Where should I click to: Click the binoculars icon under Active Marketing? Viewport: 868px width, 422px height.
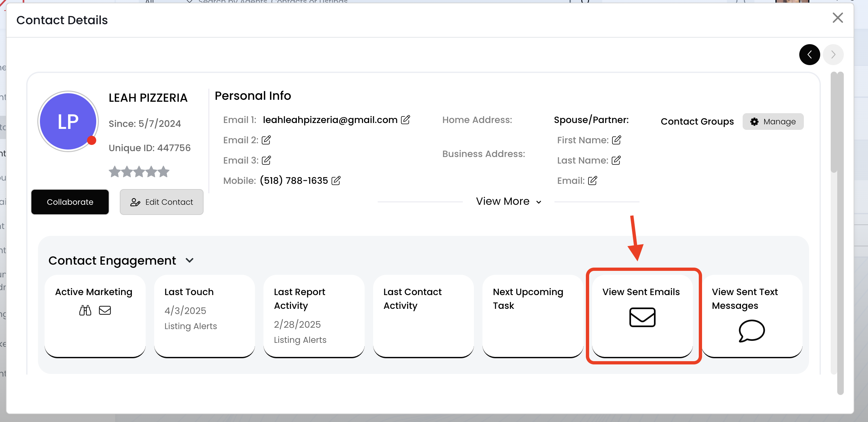coord(85,310)
